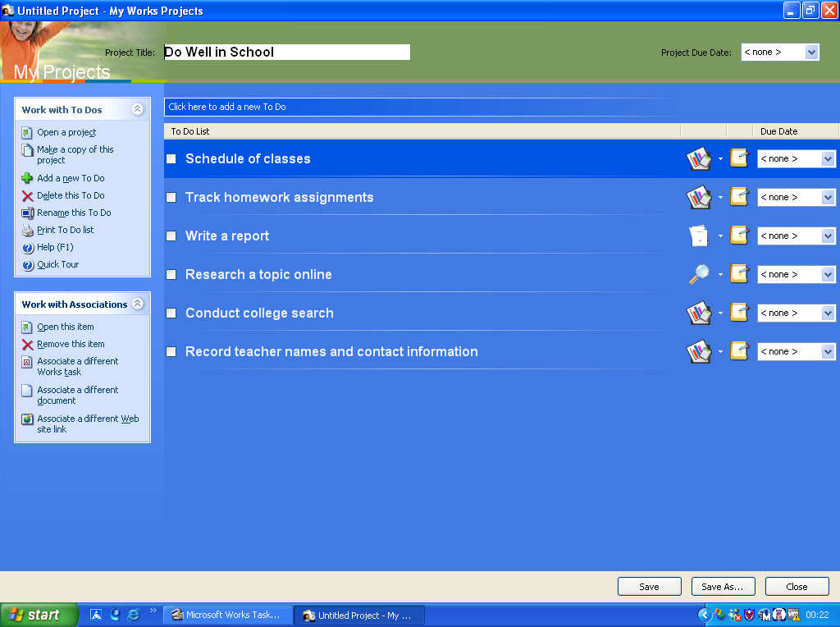Expand due date dropdown for Research a topic online

click(828, 275)
